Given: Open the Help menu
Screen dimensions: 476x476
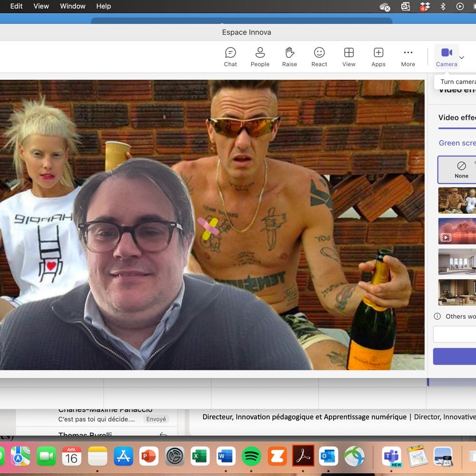Looking at the screenshot, I should tap(103, 6).
